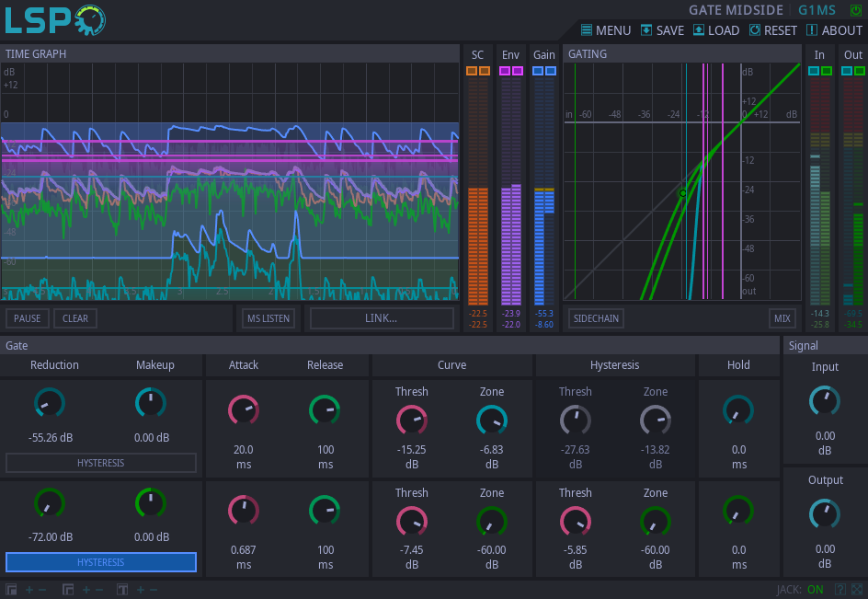868x599 pixels.
Task: Click the teal Makeup knob in the upper row
Action: point(151,403)
